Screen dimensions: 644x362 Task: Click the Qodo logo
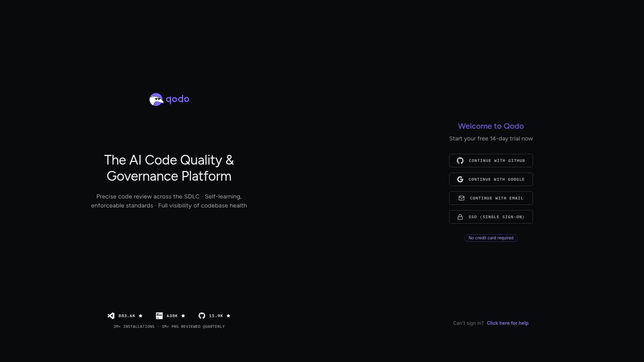click(x=169, y=100)
